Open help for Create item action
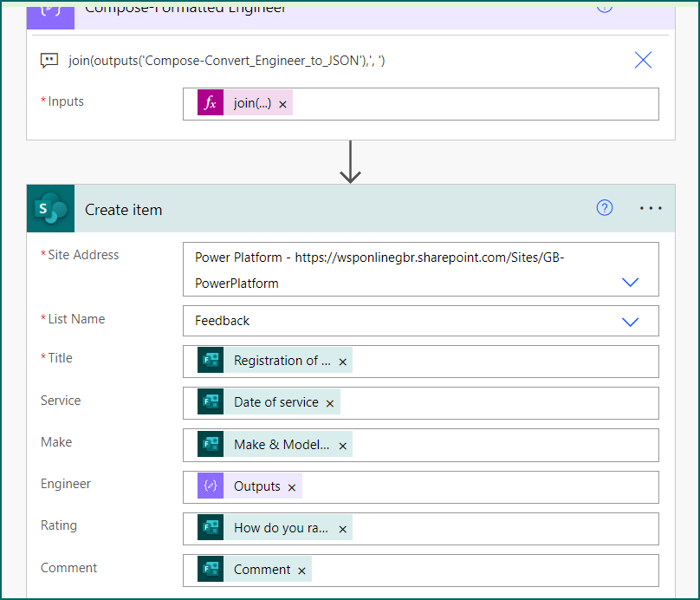 [605, 208]
